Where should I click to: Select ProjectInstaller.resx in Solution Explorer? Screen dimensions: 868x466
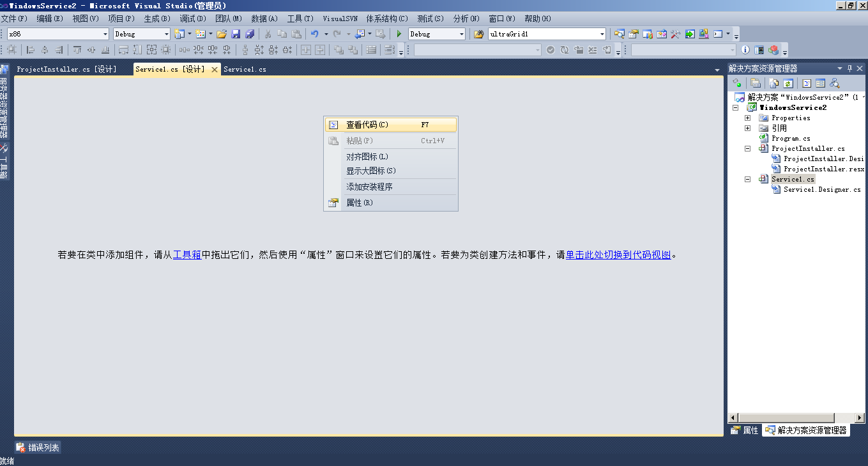pyautogui.click(x=823, y=169)
